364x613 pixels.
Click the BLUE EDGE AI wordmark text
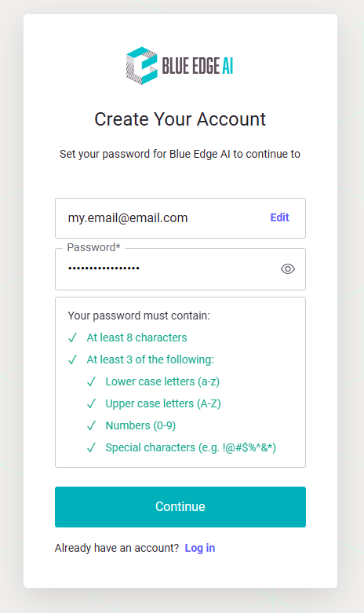point(198,66)
